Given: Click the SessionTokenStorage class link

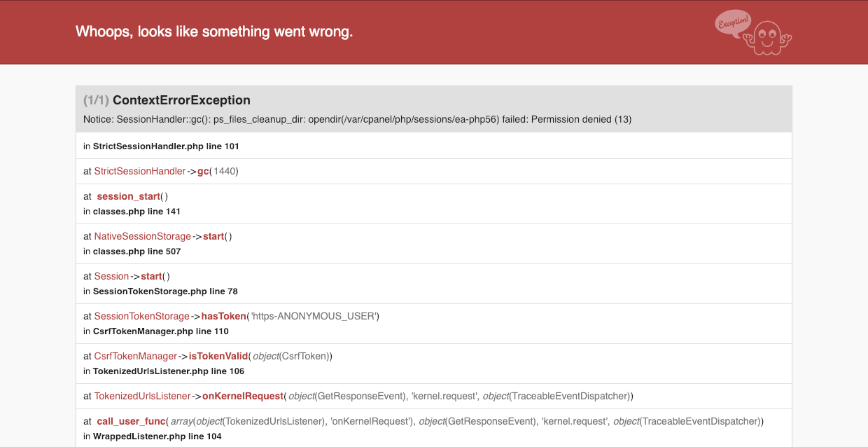Looking at the screenshot, I should pos(142,316).
